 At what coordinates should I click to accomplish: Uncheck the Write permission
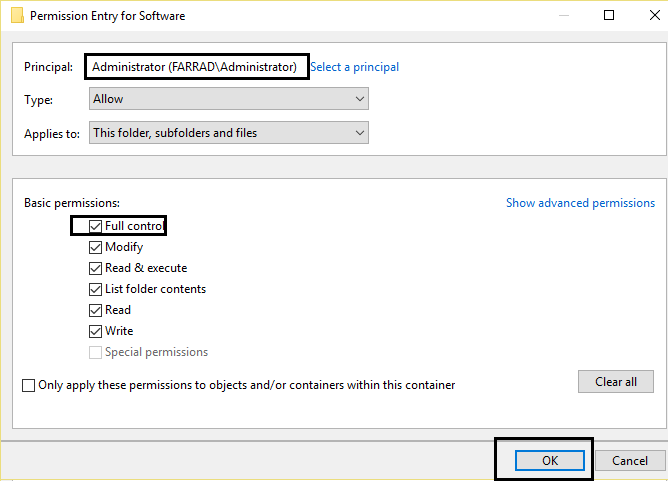coord(96,331)
